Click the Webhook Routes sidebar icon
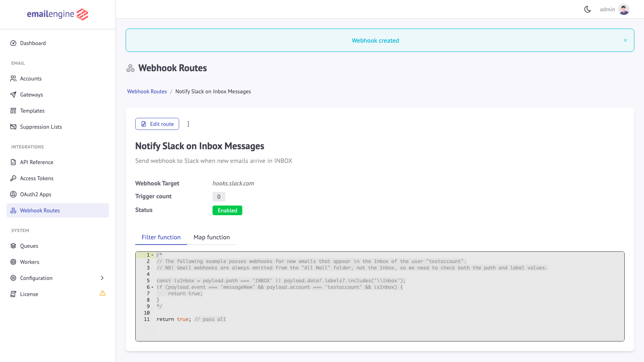Viewport: 644px width, 362px height. coord(13,210)
